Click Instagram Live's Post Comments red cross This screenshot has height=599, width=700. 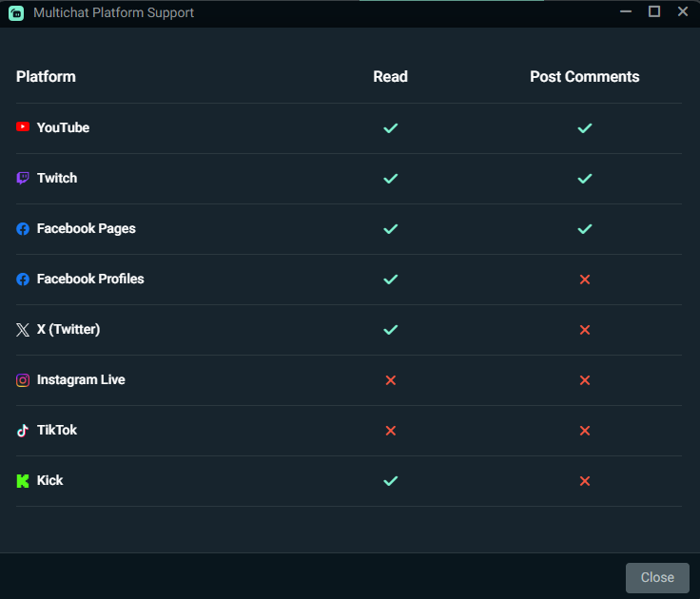(585, 380)
